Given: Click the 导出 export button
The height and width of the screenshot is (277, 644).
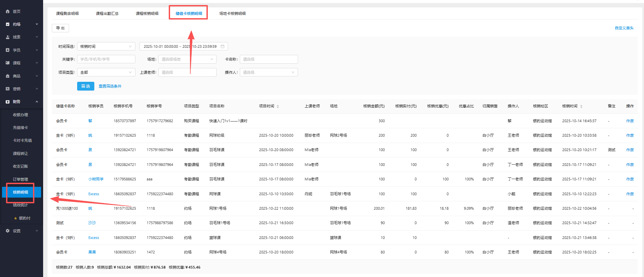Looking at the screenshot, I should (x=60, y=28).
